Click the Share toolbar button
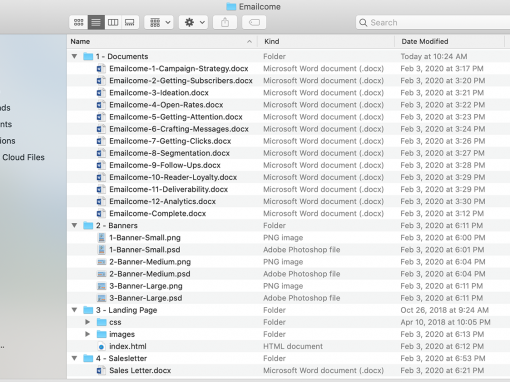This screenshot has width=510, height=382. click(x=225, y=23)
